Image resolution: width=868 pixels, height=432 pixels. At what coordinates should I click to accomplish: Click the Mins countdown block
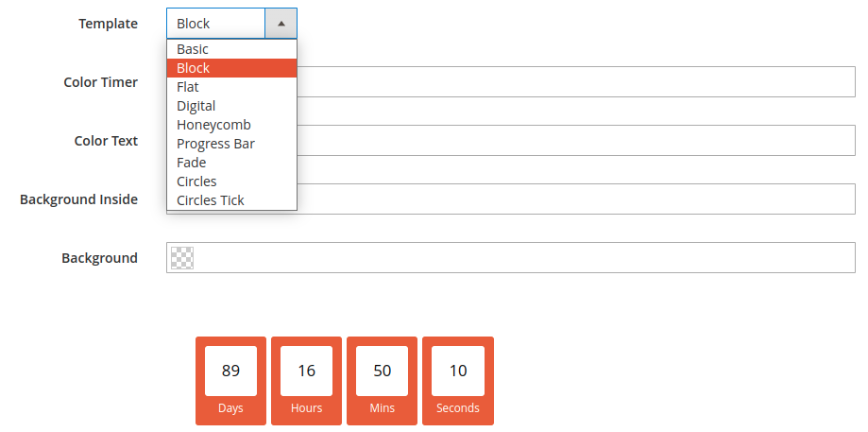(x=382, y=381)
